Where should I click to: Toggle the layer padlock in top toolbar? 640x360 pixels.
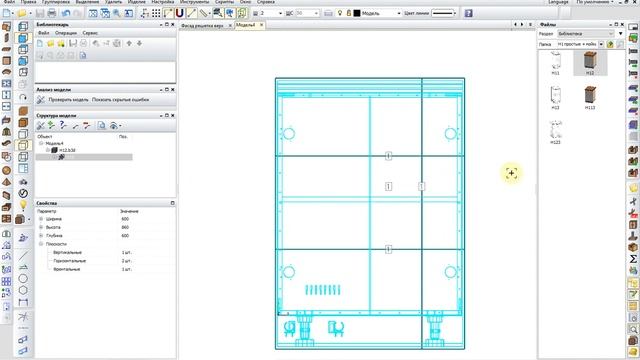(349, 13)
